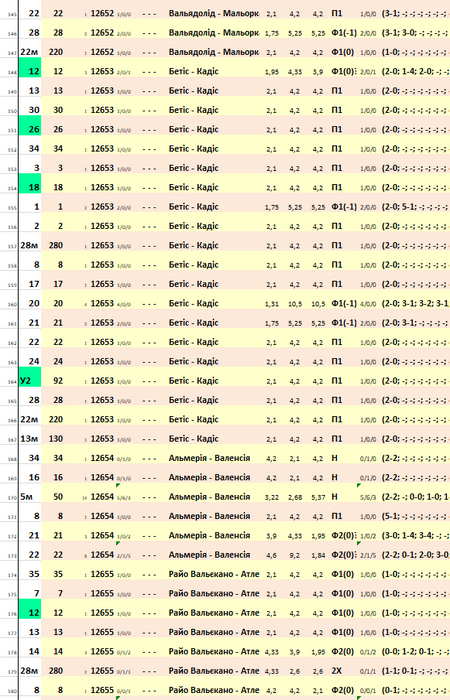This screenshot has height=700, width=450.
Task: Select the odds cell '9,2'
Action: coord(295,555)
